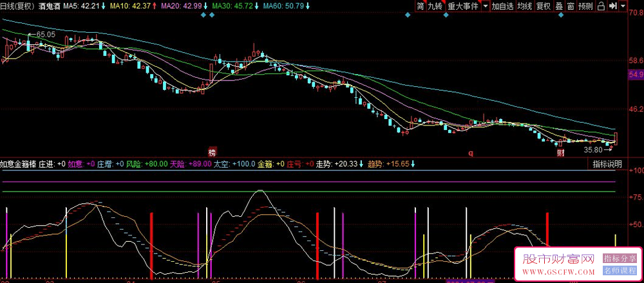Click the 天险: +89.00 indicator value

tap(191, 164)
